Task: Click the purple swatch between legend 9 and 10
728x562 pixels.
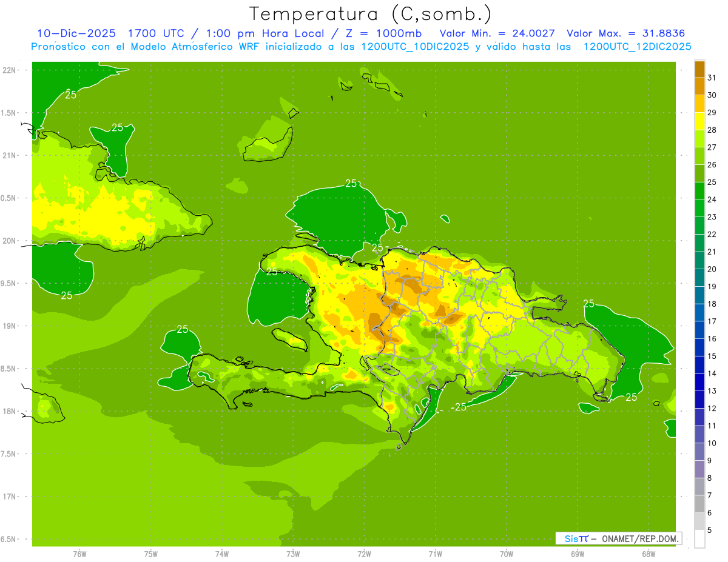Action: point(699,452)
